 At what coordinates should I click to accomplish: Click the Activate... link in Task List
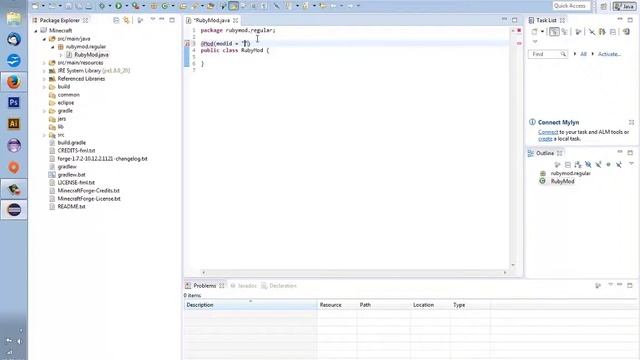point(609,54)
